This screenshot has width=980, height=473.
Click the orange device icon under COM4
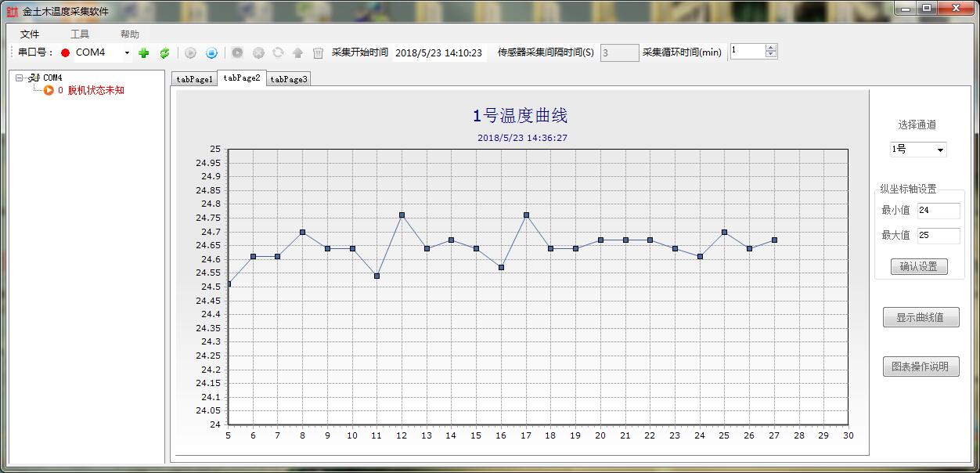pos(49,91)
